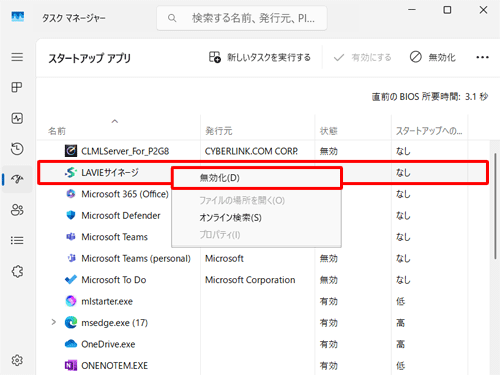Image resolution: width=500 pixels, height=375 pixels.
Task: Click the Task Manager app icon in title bar
Action: coord(18,17)
